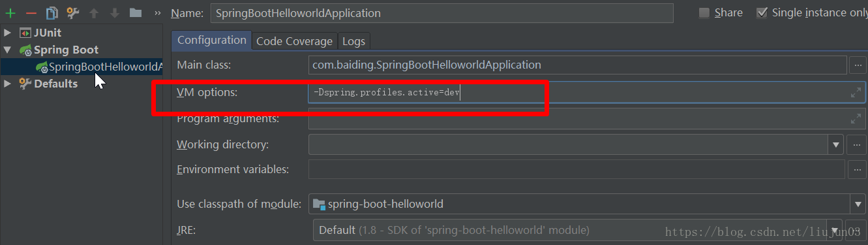Collapse the Spring Boot tree node

tap(7, 50)
